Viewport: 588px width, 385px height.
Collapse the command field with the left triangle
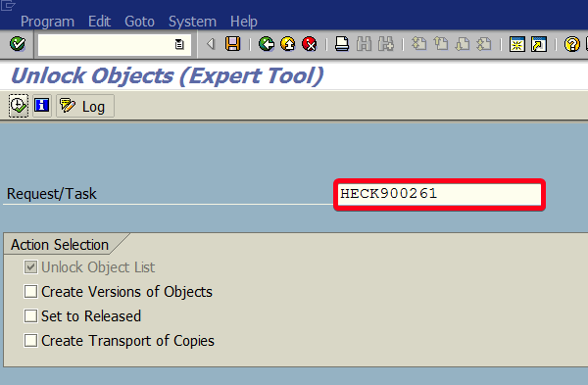click(x=211, y=44)
